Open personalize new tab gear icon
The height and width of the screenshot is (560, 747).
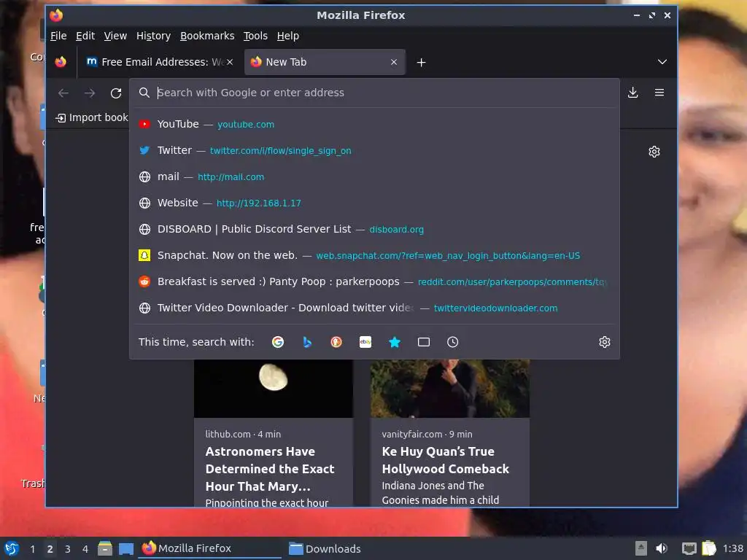coord(654,152)
